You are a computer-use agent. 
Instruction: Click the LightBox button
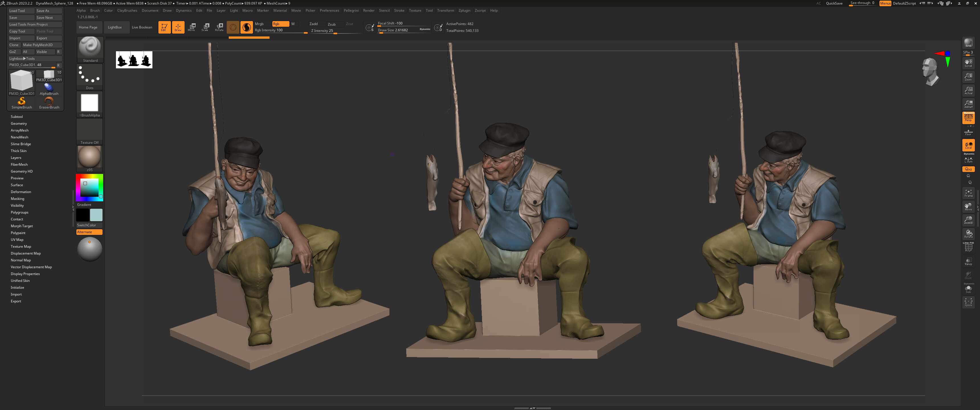115,27
